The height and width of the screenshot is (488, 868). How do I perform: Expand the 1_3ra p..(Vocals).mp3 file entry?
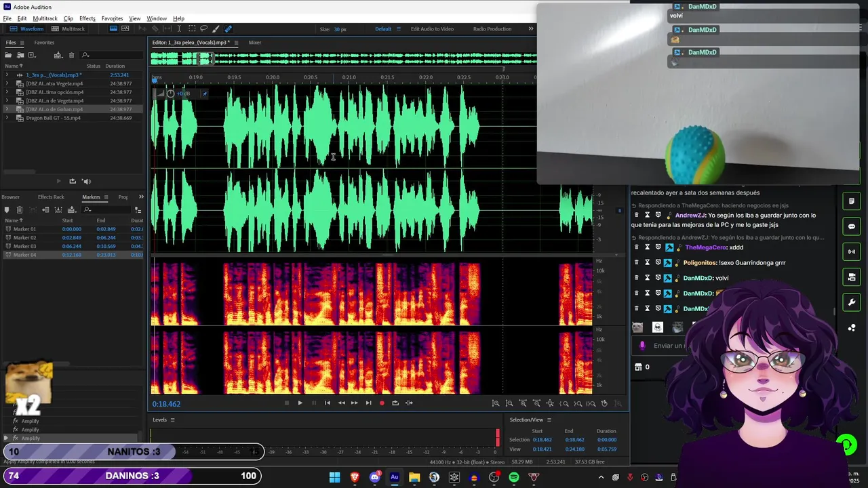pos(7,75)
